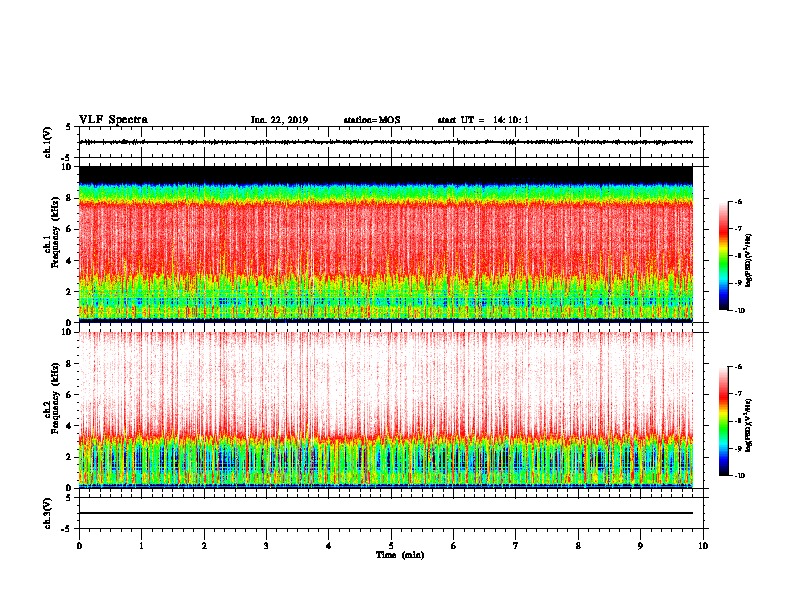The width and height of the screenshot is (792, 612).
Task: Click the ch.1 spectrogram color bar
Action: pos(723,256)
